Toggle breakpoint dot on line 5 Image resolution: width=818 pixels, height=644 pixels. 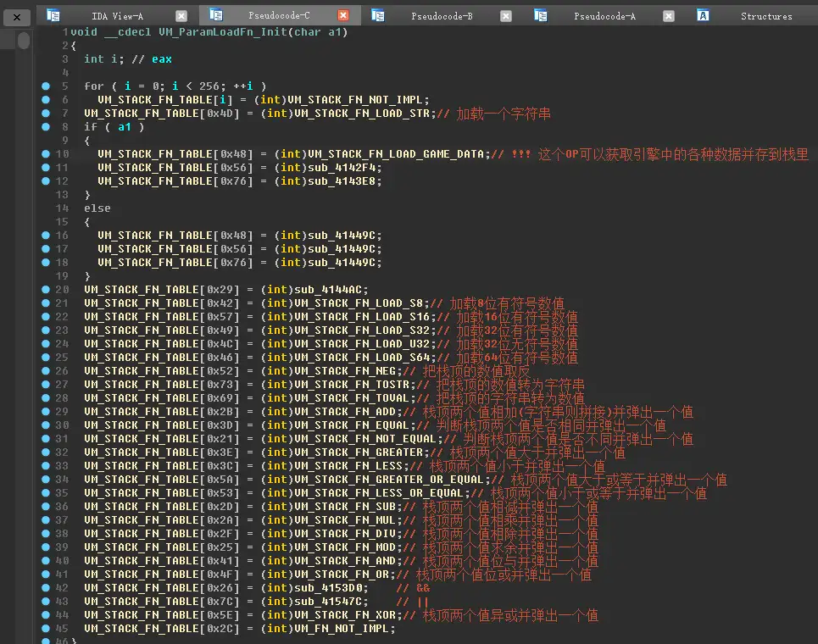pyautogui.click(x=45, y=86)
